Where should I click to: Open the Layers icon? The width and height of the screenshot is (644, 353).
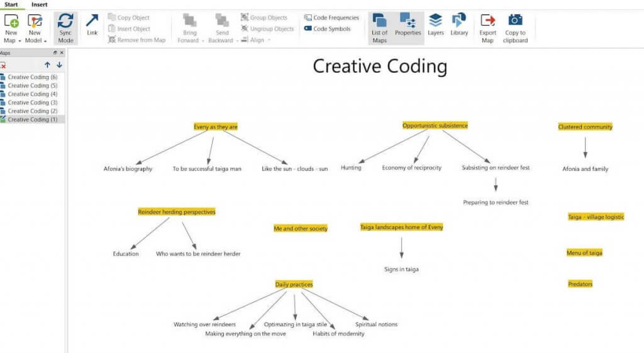pyautogui.click(x=435, y=21)
